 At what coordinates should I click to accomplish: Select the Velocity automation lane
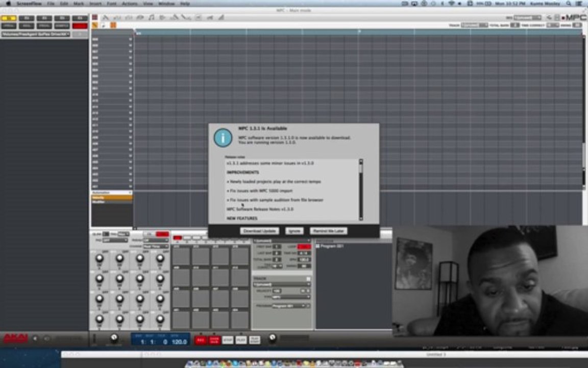(x=112, y=197)
